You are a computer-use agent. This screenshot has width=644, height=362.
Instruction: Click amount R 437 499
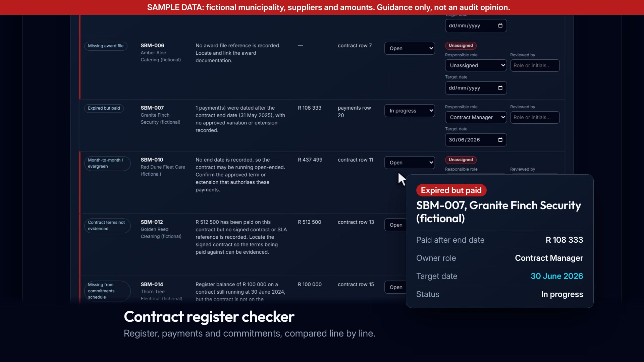coord(310,160)
